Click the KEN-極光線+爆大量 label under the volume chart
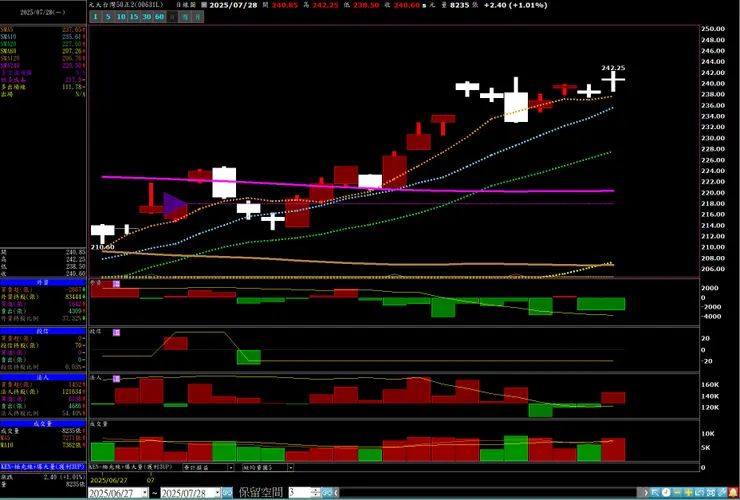740x500 pixels. point(130,467)
